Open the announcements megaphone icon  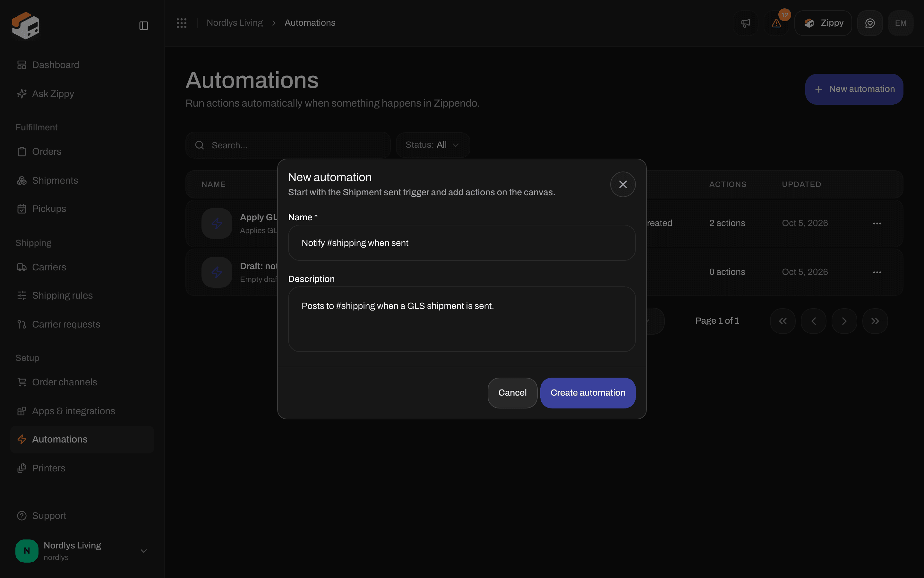click(x=745, y=23)
